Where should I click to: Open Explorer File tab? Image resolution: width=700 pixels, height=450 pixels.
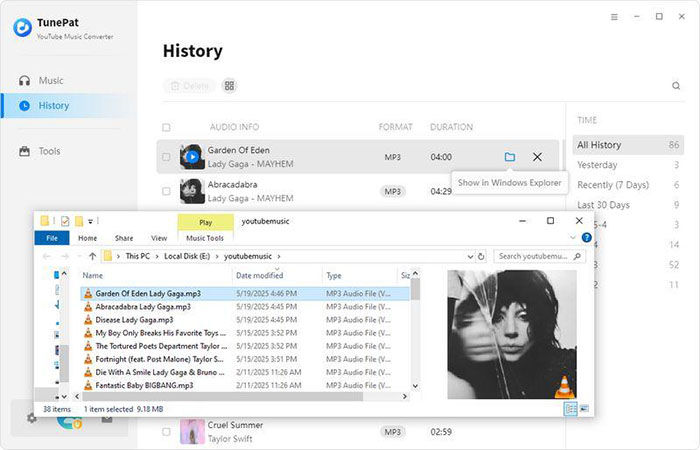point(52,238)
